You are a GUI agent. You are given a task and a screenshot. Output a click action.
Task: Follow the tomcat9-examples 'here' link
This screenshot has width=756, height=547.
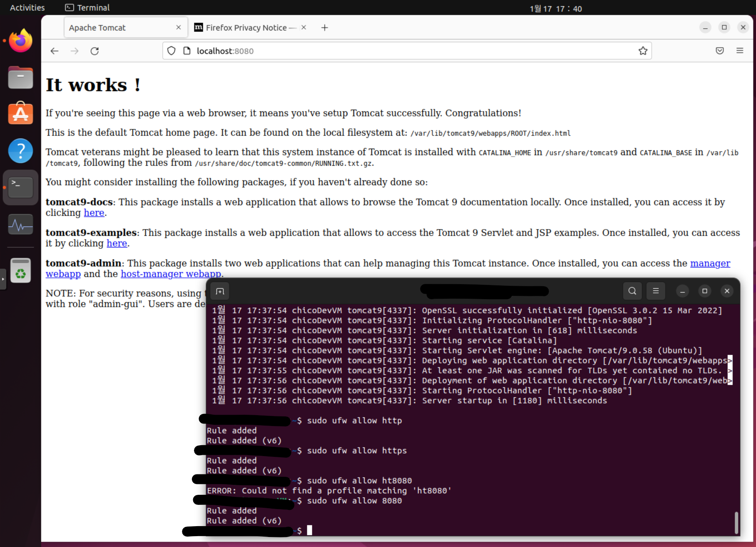click(117, 243)
